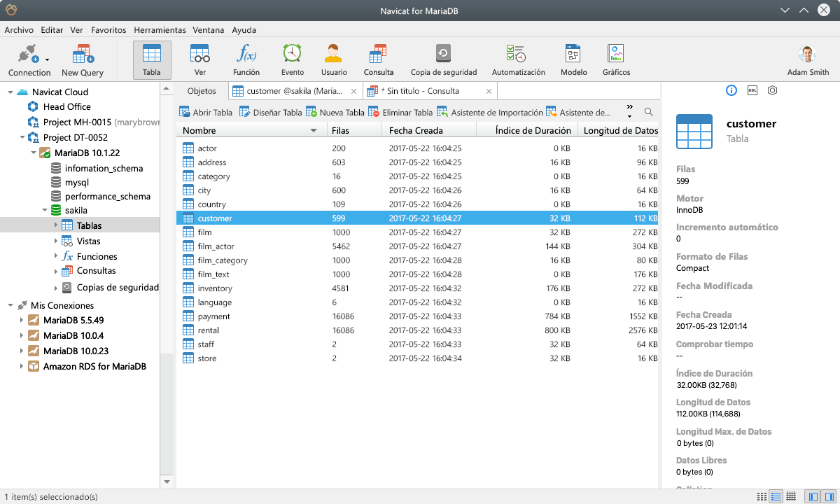Screen dimensions: 840x504
Task: Switch to icon grid view mode
Action: [762, 496]
